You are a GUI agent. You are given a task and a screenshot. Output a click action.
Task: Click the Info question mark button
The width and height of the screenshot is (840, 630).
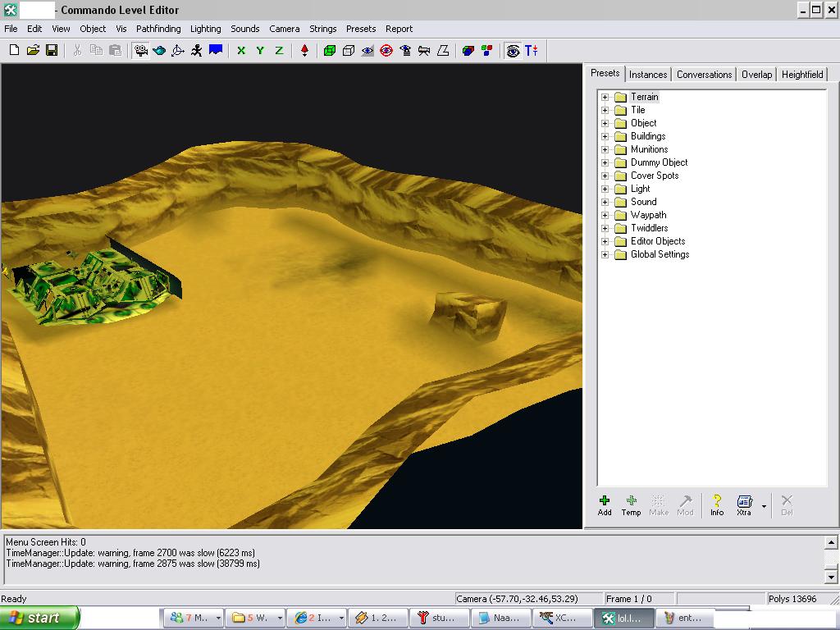717,505
